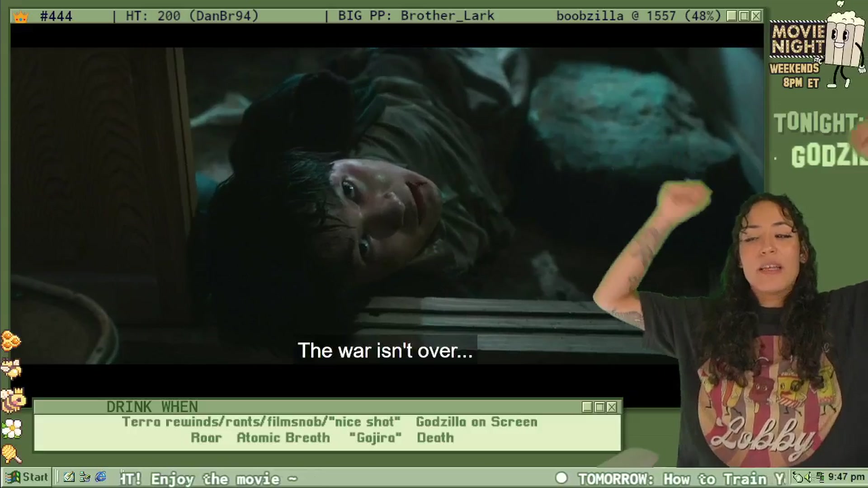The height and width of the screenshot is (488, 868).
Task: Click the crown icon in title bar
Action: pos(20,17)
